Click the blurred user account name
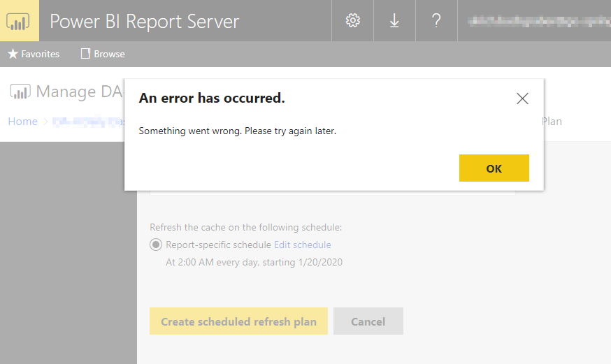 tap(539, 21)
